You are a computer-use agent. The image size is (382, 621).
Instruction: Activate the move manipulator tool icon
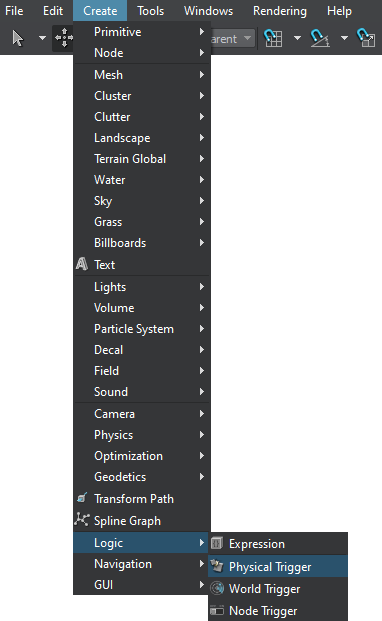tap(64, 38)
